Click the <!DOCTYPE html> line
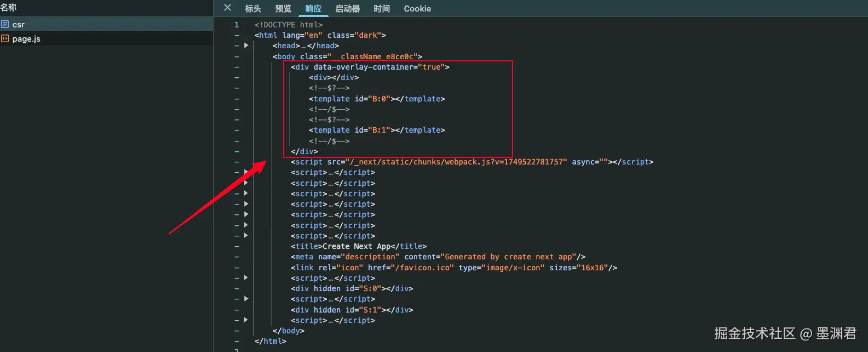Image resolution: width=868 pixels, height=352 pixels. (289, 25)
